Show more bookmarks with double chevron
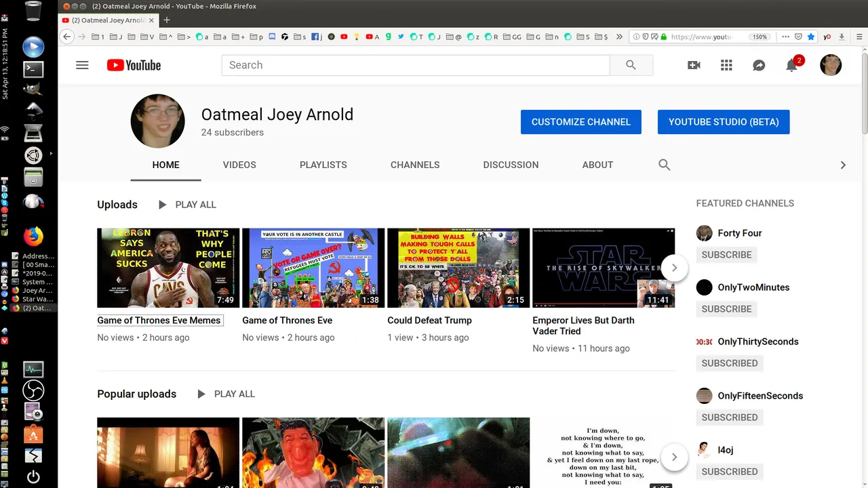 (x=619, y=37)
